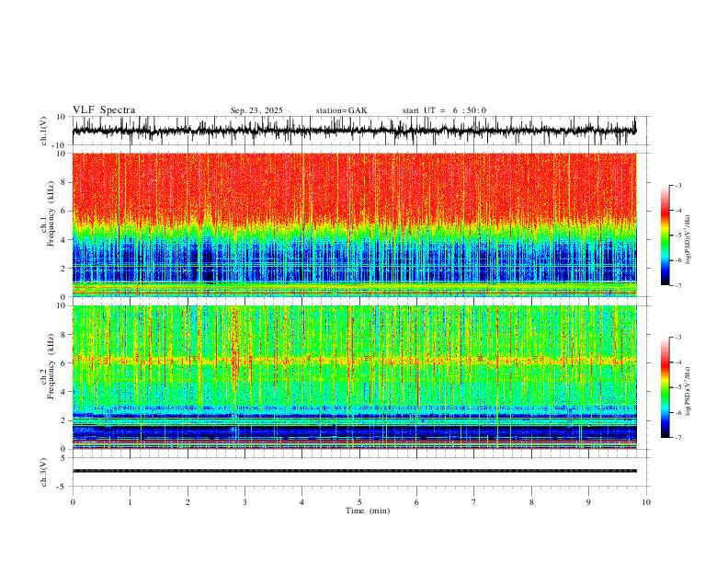Screen dimensions: 728x563
Task: Click the date text "Sep. 23, 2025"
Action: click(256, 110)
